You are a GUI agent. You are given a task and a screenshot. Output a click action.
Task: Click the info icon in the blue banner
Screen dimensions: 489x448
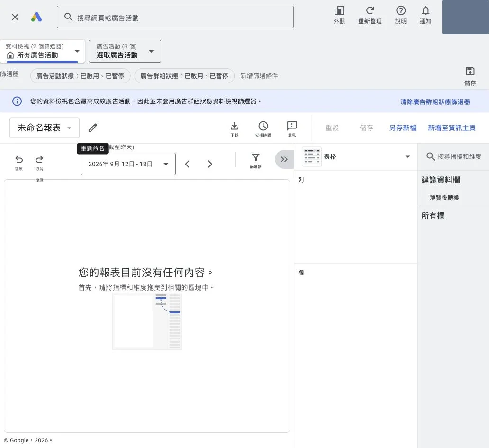(17, 101)
